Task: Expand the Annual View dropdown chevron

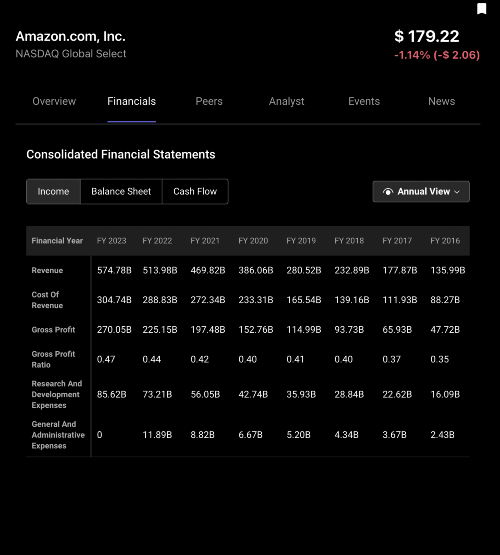Action: click(457, 192)
